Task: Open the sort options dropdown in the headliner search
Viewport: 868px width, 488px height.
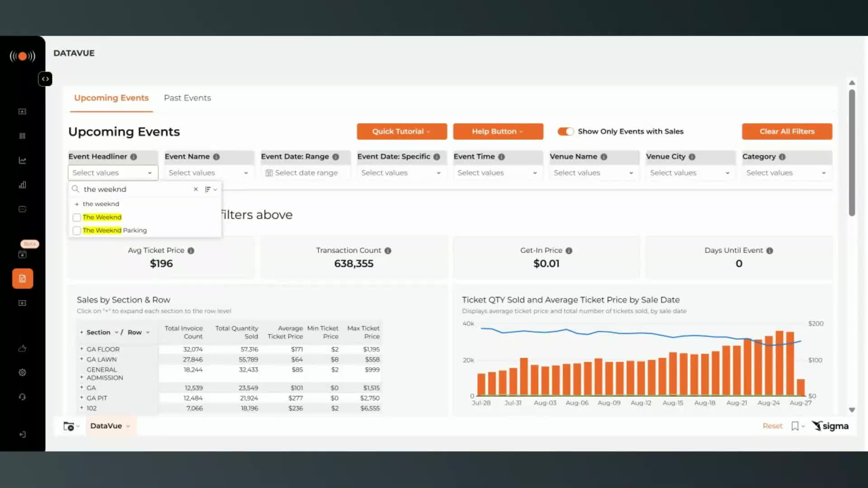Action: click(211, 189)
